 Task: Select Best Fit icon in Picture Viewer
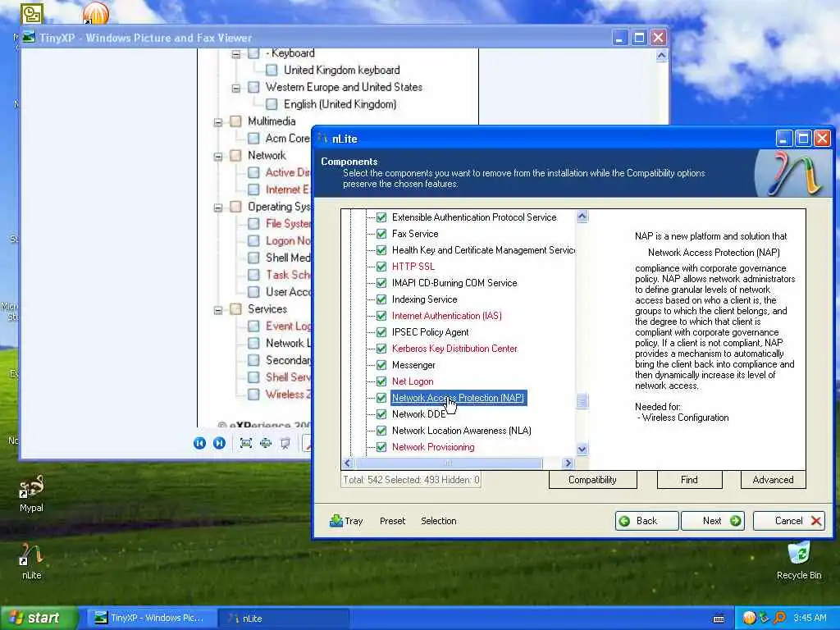[246, 443]
